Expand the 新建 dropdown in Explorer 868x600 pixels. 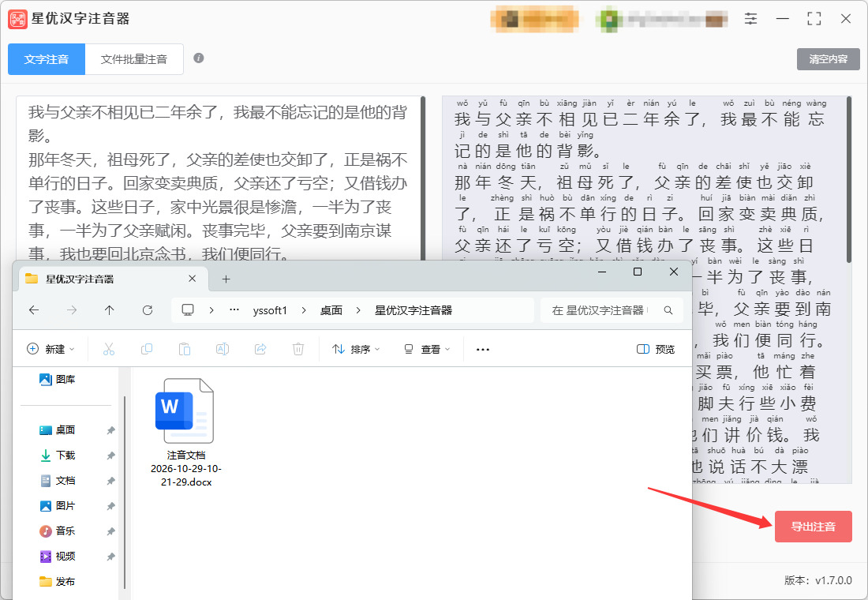point(51,349)
